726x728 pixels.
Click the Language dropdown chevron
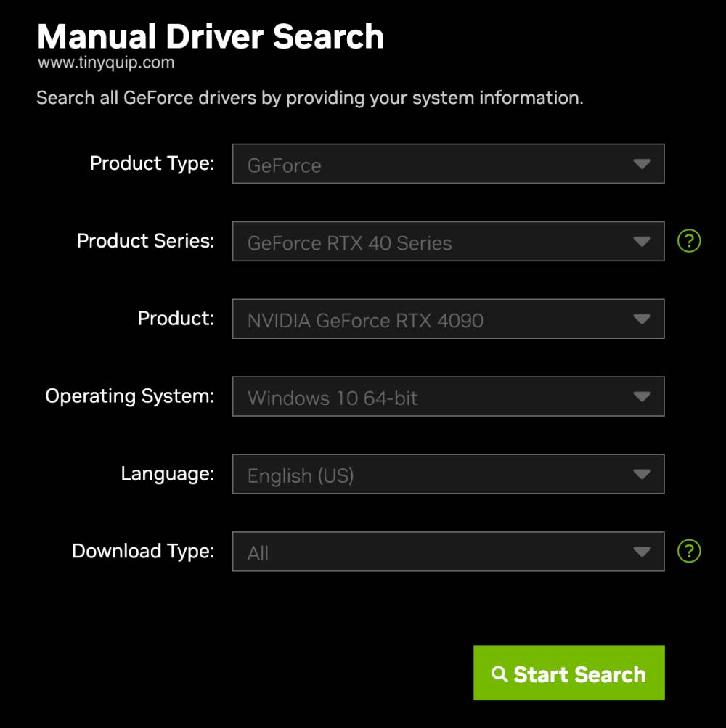642,474
